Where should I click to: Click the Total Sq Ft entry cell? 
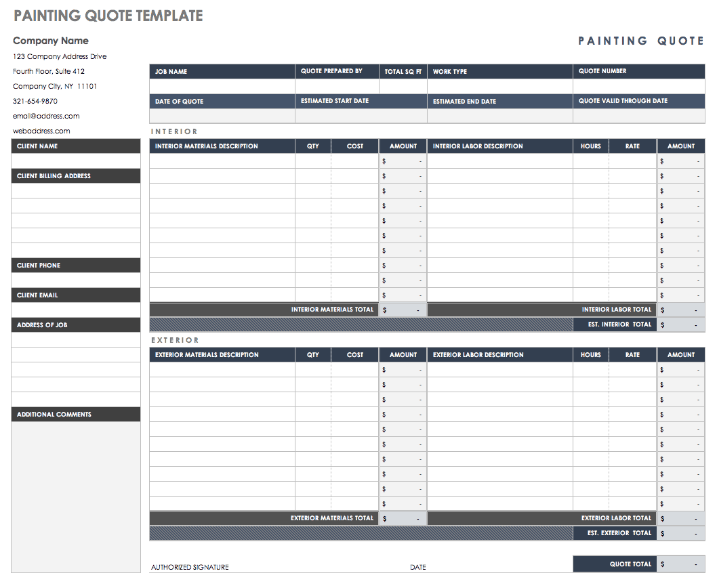click(x=403, y=86)
